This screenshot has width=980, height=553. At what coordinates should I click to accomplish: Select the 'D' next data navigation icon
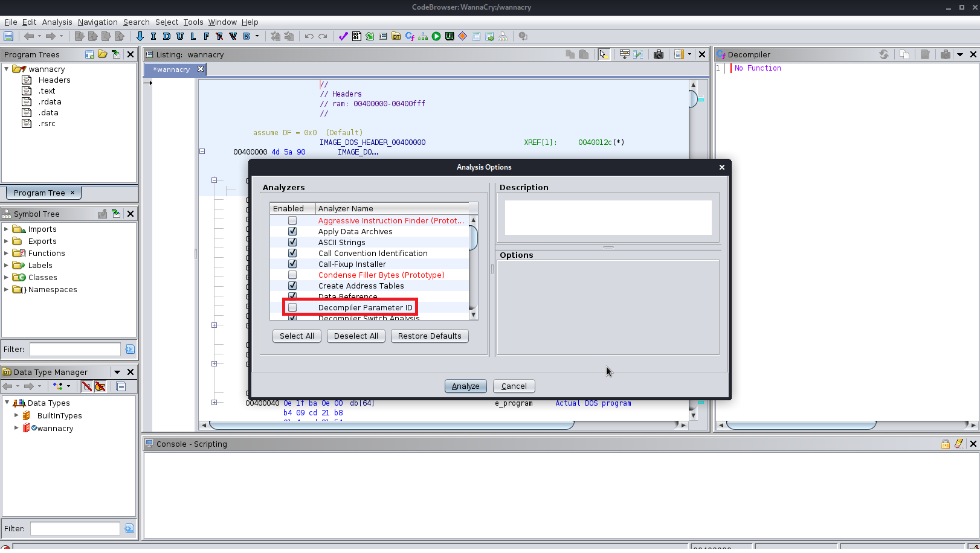(x=167, y=36)
